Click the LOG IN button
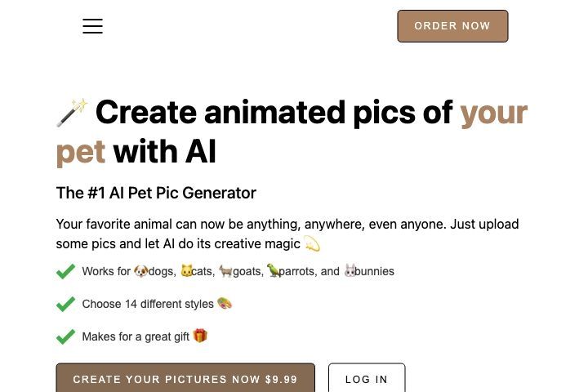588x392 pixels. click(367, 378)
